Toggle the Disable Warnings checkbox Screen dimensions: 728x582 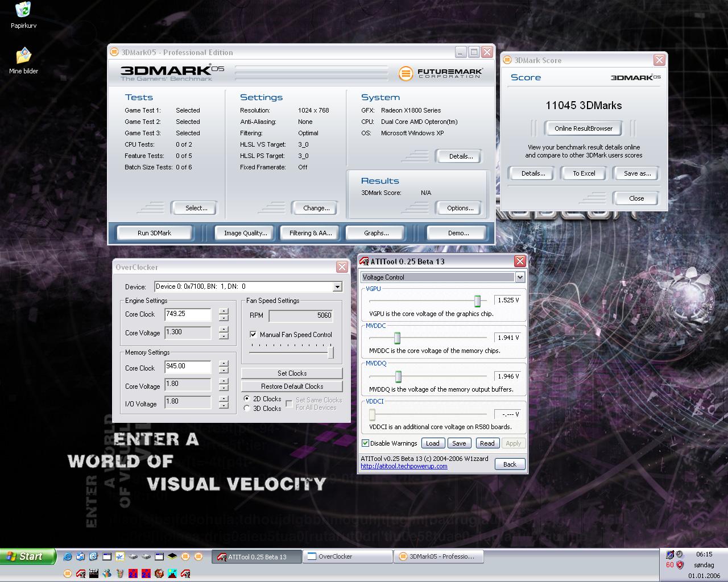pos(365,443)
